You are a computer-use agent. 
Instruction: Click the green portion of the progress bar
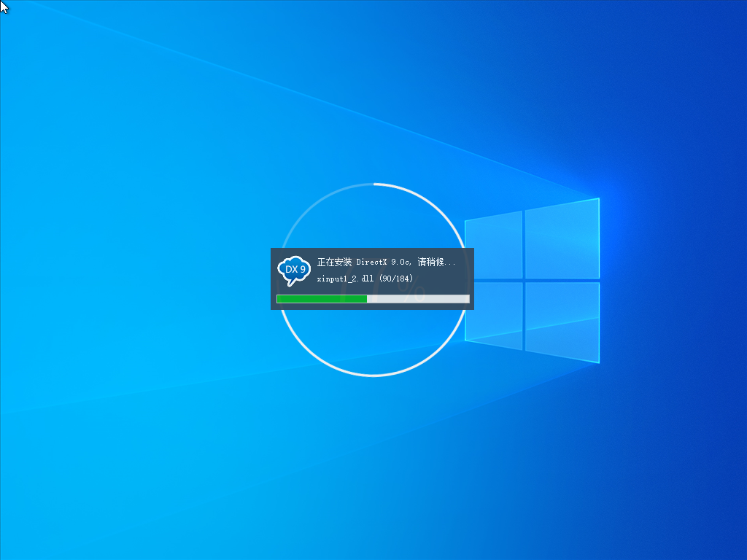click(x=321, y=299)
